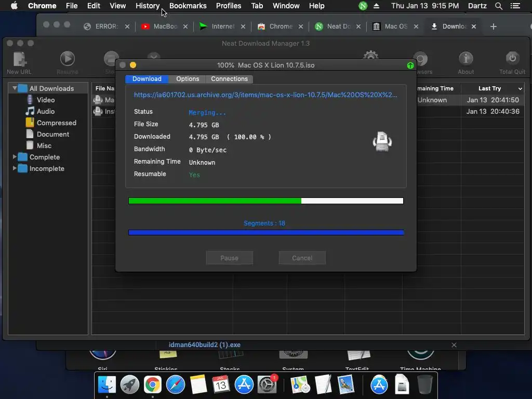Click the green up-arrow icon in dialog title

coord(410,65)
